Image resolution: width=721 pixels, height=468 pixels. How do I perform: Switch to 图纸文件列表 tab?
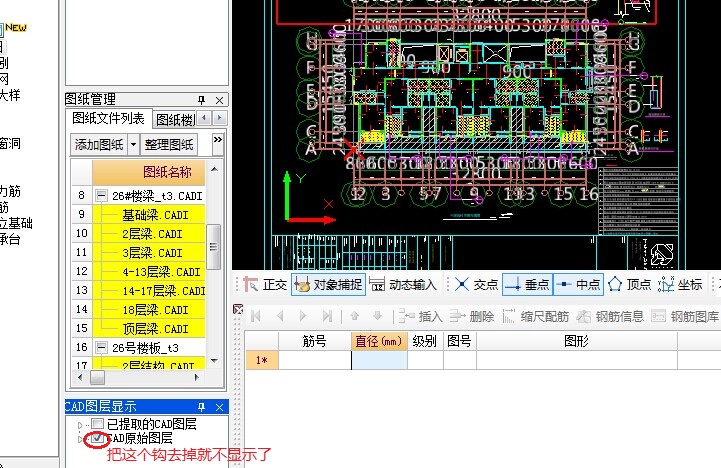tap(108, 119)
